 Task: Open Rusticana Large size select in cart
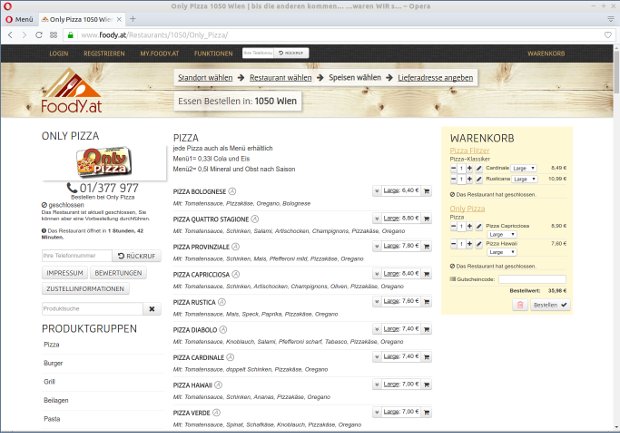click(524, 179)
